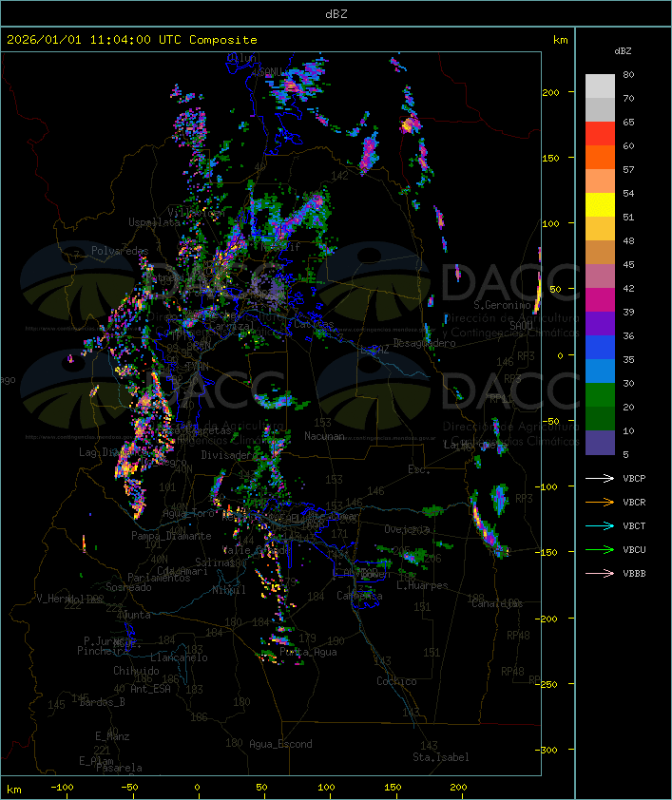Click the 2026/01/01 11:04:00 UTC Composite timestamp
The height and width of the screenshot is (800, 672).
(132, 40)
